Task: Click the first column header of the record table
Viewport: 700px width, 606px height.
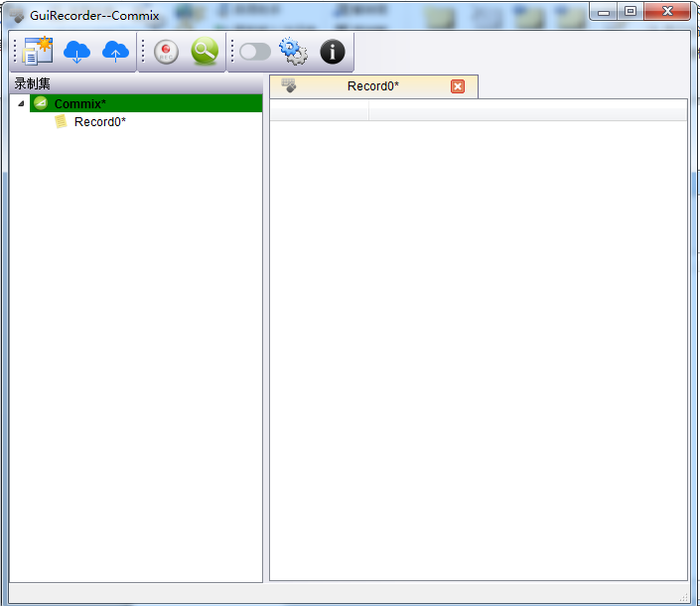Action: coord(319,110)
